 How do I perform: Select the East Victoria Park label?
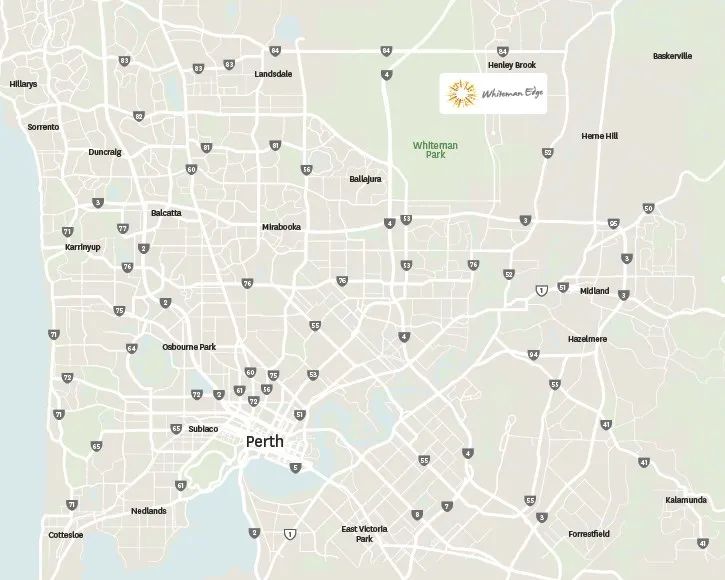(x=364, y=534)
